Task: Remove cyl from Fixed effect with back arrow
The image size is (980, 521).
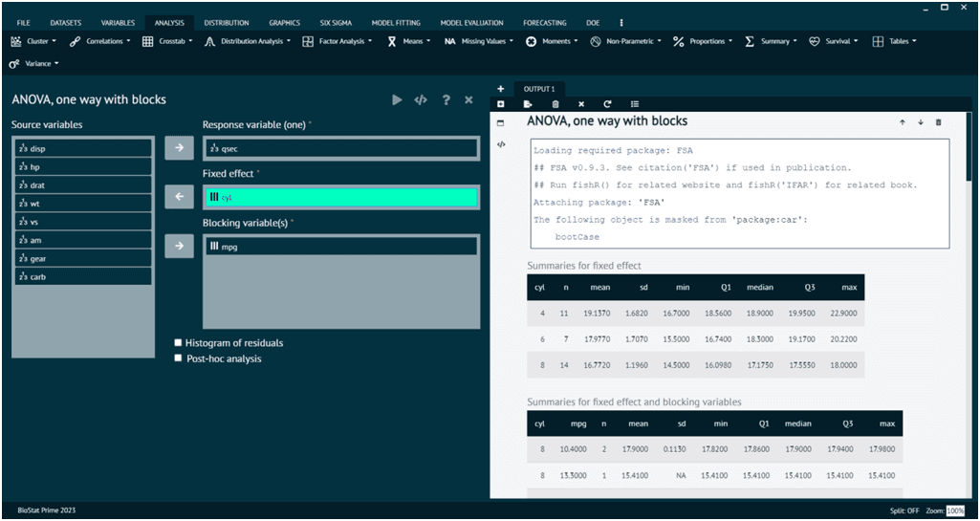Action: 179,197
